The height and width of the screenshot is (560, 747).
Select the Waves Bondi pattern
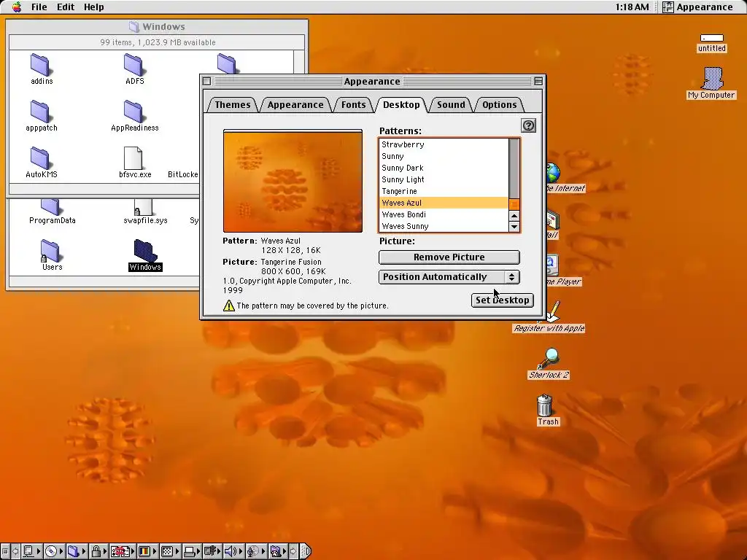coord(444,214)
